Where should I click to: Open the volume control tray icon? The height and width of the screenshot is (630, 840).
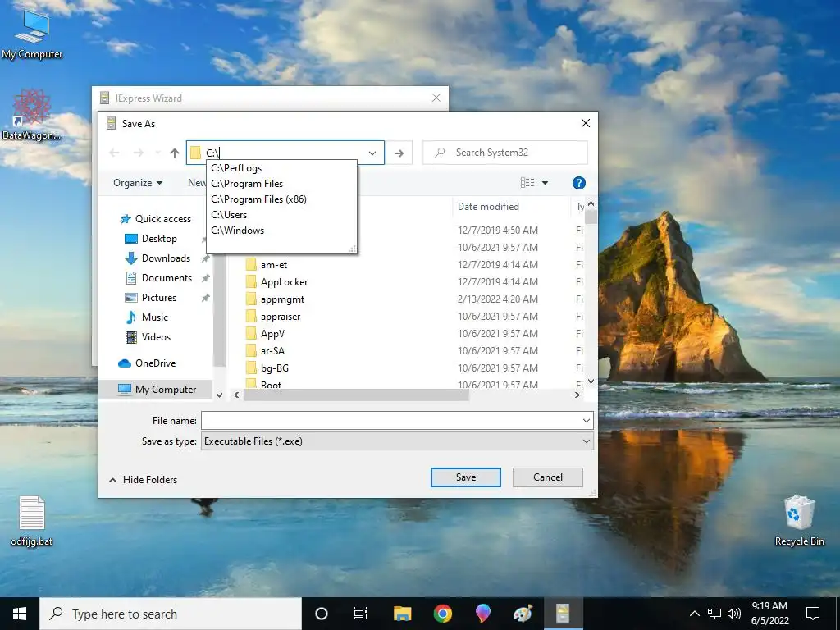click(734, 614)
